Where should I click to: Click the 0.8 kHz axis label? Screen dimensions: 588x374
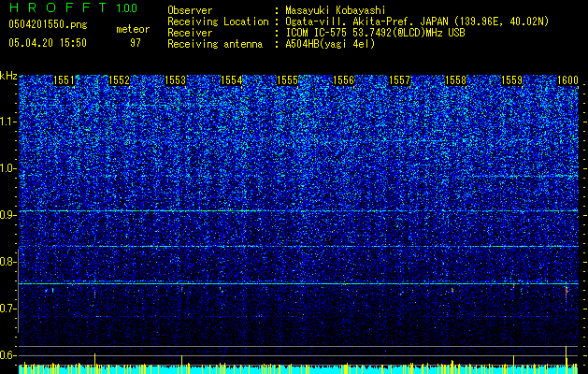(x=8, y=262)
